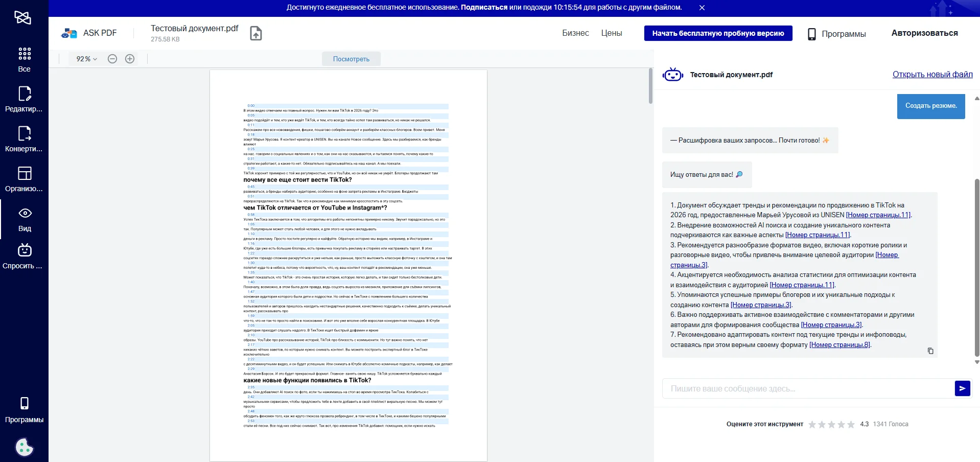Open the Ask PDF robot sidebar item
This screenshot has width=980, height=462.
24,257
